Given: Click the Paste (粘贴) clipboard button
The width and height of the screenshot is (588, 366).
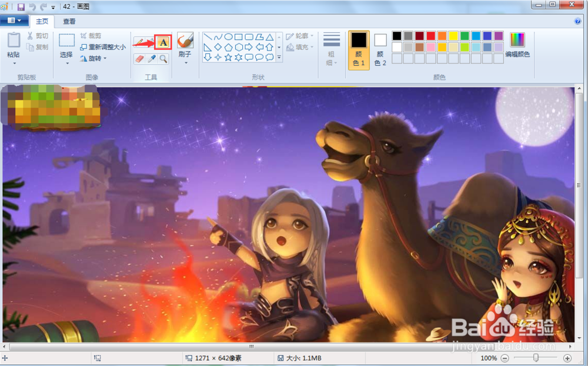Looking at the screenshot, I should click(x=14, y=45).
